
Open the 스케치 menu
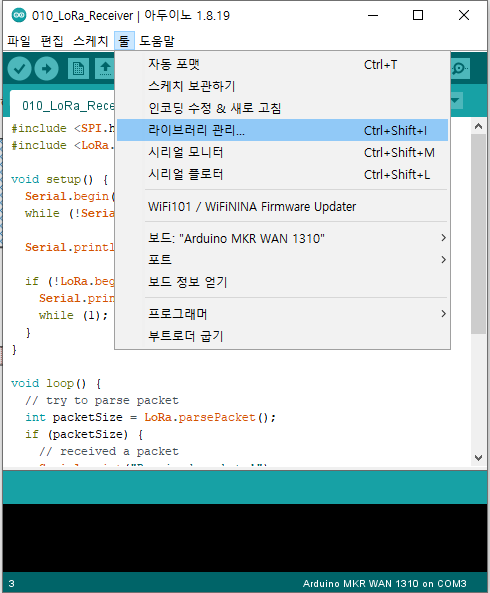(91, 41)
